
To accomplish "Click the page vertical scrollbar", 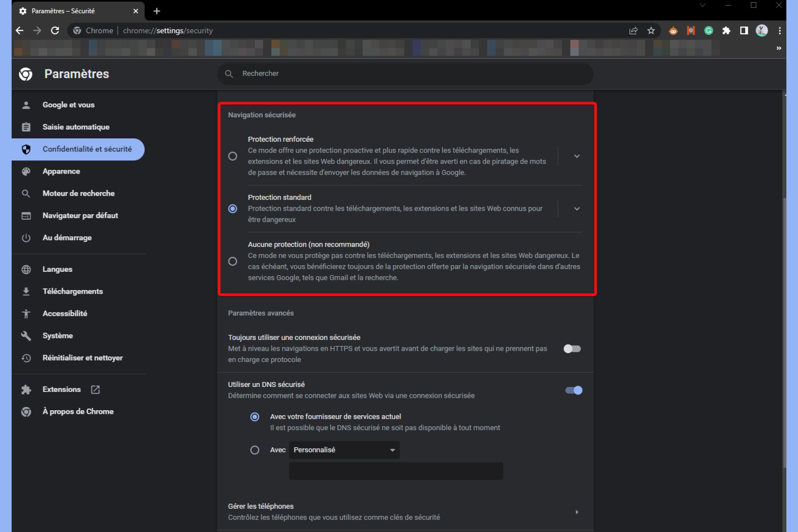I will tap(785, 332).
